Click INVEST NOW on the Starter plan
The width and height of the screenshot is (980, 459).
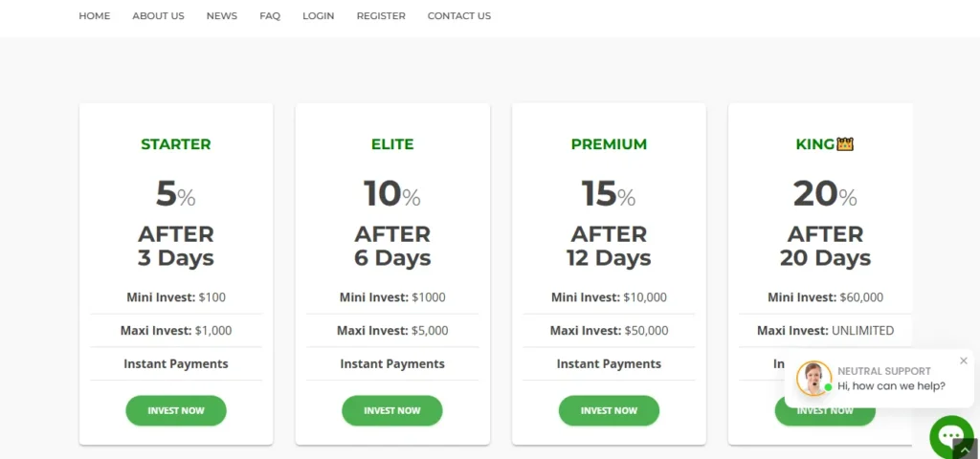pyautogui.click(x=176, y=411)
